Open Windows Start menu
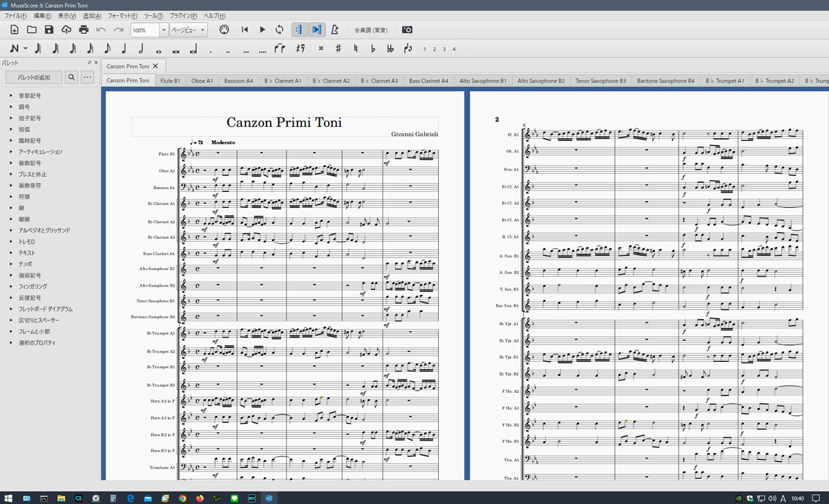The width and height of the screenshot is (829, 504). tap(9, 498)
